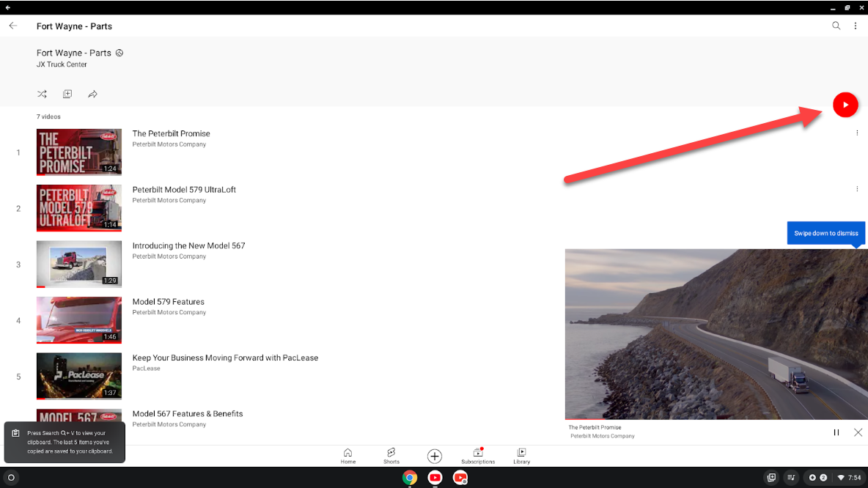This screenshot has width=868, height=488.
Task: Click the miniplayer title The Peterbilt Promise
Action: [595, 427]
